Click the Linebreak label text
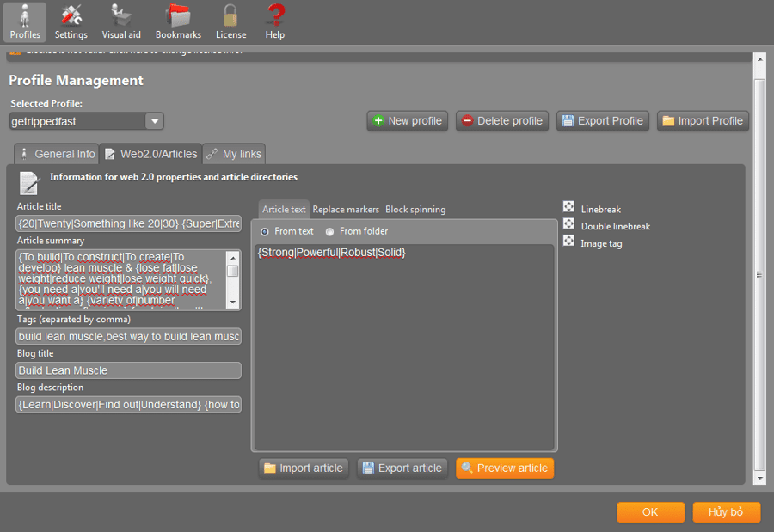This screenshot has width=774, height=532. 601,209
